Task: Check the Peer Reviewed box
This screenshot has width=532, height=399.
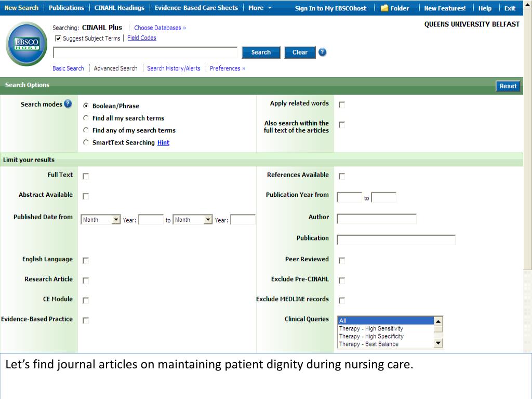Action: [342, 261]
